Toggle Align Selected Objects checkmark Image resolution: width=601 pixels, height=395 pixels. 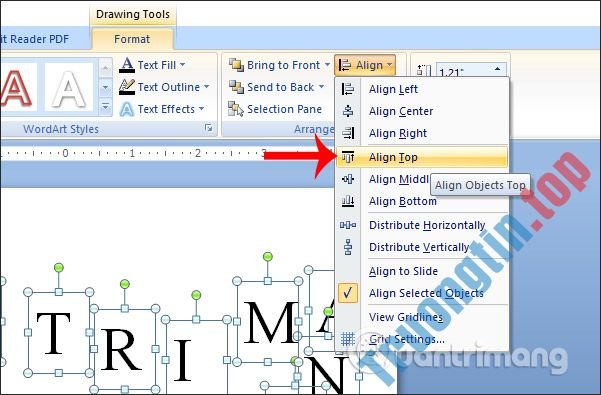pyautogui.click(x=348, y=293)
